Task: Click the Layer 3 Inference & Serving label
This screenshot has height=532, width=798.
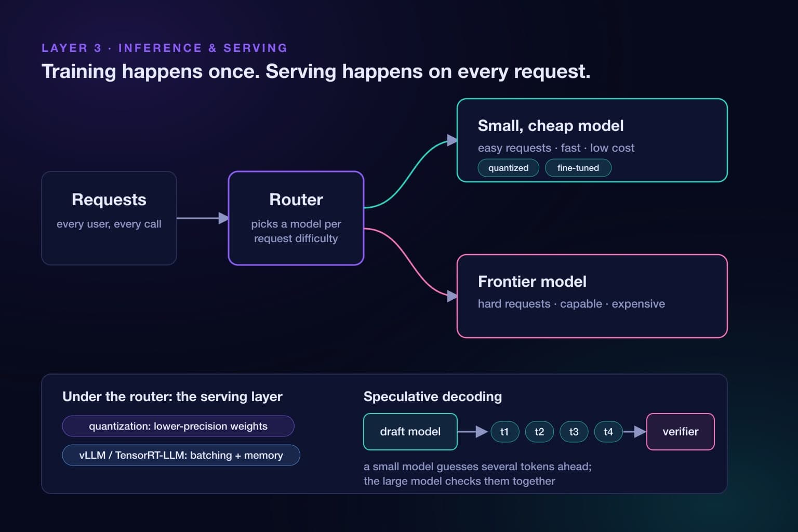Action: click(x=165, y=48)
